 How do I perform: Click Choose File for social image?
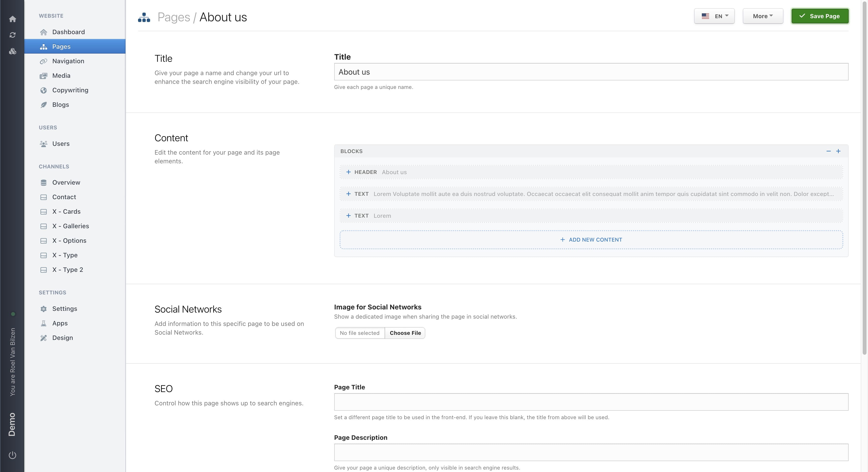(x=405, y=333)
